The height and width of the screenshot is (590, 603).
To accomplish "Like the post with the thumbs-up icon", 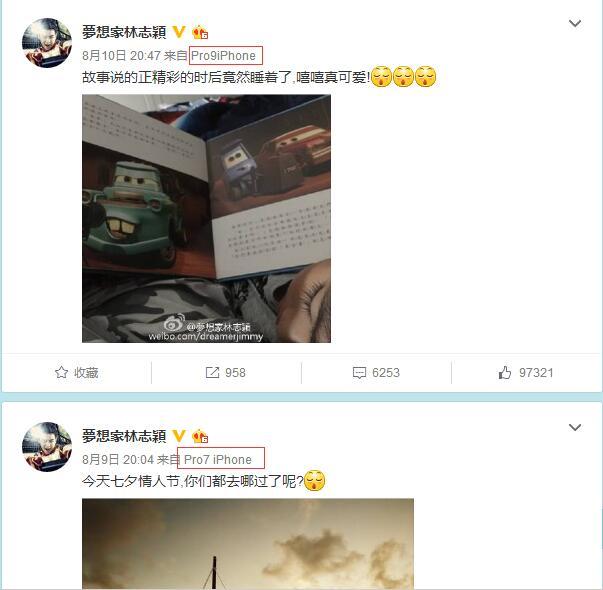I will (x=505, y=372).
